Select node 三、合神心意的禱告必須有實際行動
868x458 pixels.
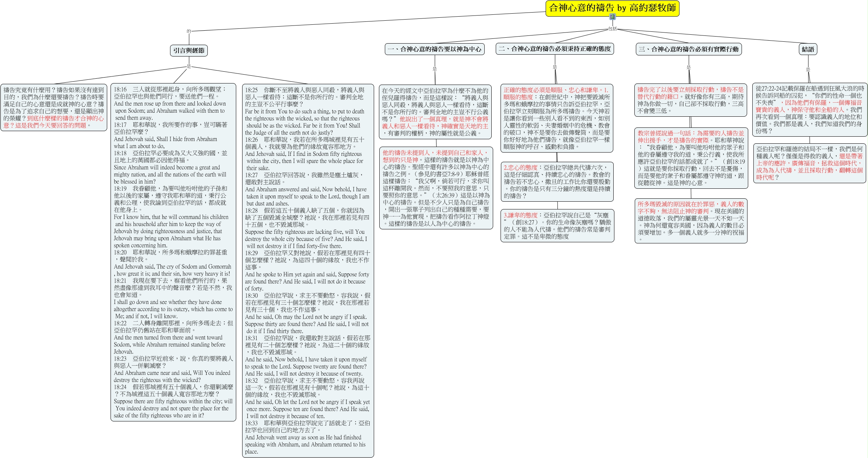[x=689, y=49]
